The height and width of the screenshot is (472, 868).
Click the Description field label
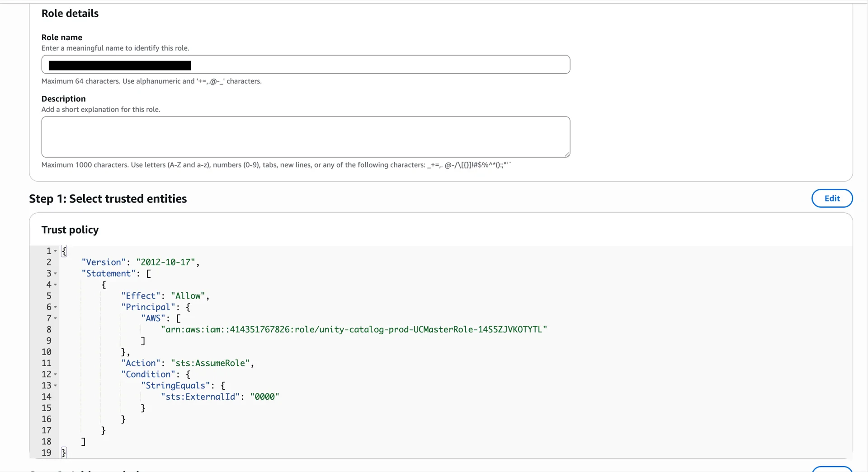[64, 99]
